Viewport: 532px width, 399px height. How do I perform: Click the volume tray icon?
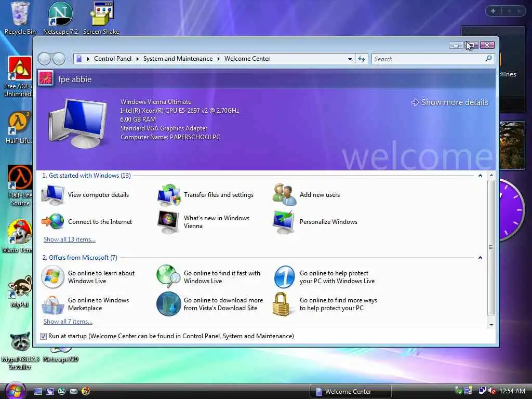coord(492,391)
